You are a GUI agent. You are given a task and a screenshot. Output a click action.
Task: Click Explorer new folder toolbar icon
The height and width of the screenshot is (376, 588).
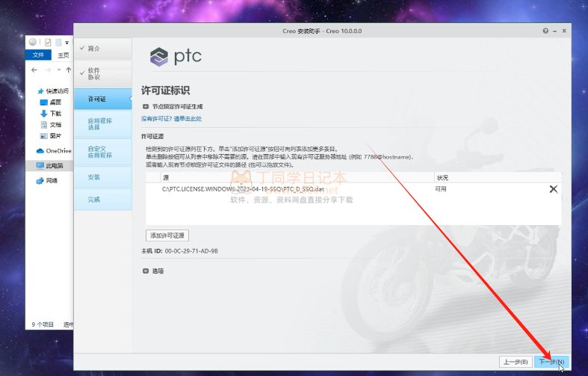tap(58, 42)
